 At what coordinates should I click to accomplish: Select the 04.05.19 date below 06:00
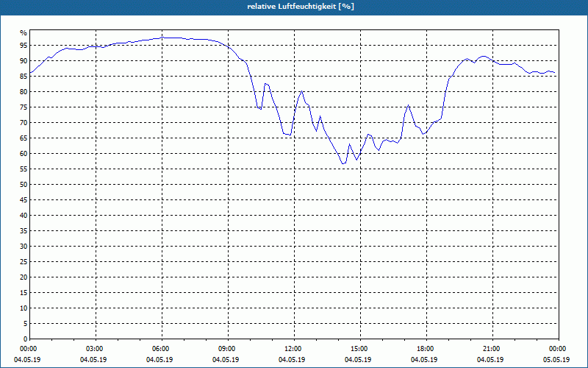(x=159, y=360)
